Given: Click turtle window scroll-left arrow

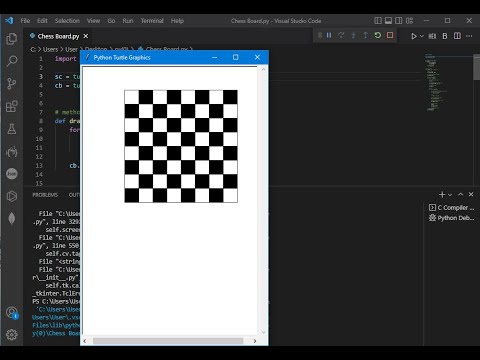Looking at the screenshot, I should click(85, 341).
